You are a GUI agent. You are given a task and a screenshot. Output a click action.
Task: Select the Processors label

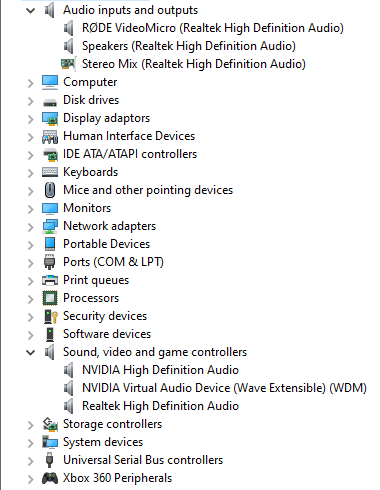[91, 298]
